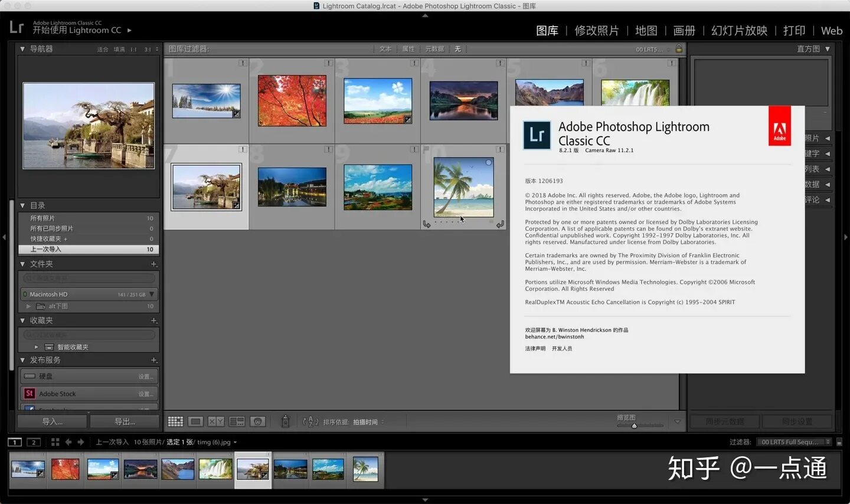Image resolution: width=850 pixels, height=504 pixels.
Task: Click 硬盘 hard drive service icon
Action: coord(30,376)
